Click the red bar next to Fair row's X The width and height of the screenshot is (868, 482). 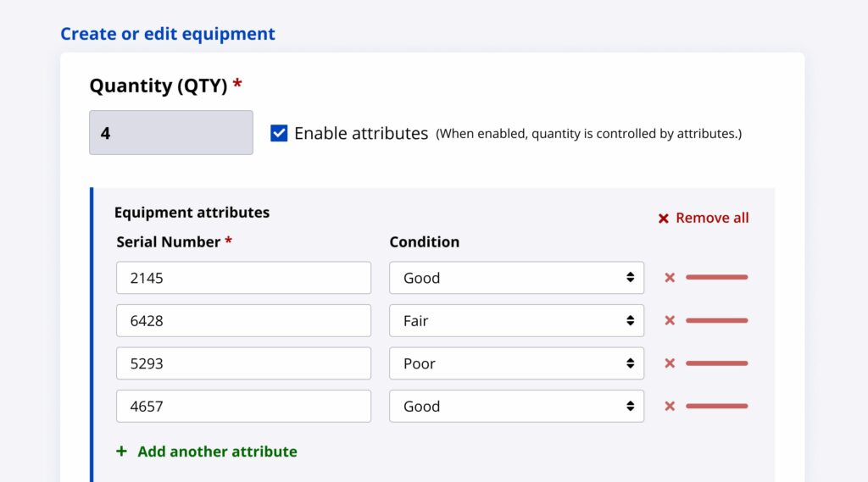point(716,321)
